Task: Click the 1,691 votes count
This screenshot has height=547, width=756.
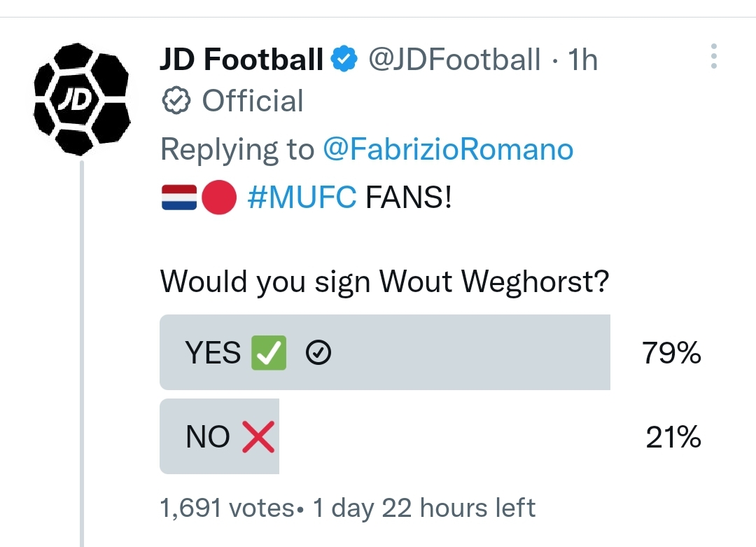Action: [226, 508]
